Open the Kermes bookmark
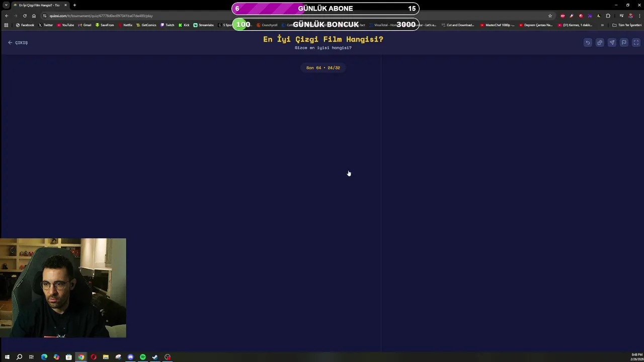The width and height of the screenshot is (644, 362). [x=574, y=25]
